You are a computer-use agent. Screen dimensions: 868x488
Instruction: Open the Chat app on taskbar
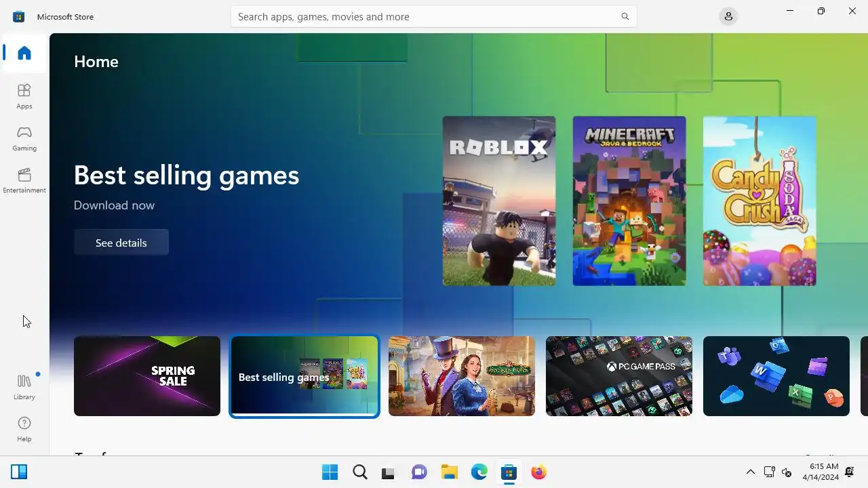(x=419, y=472)
